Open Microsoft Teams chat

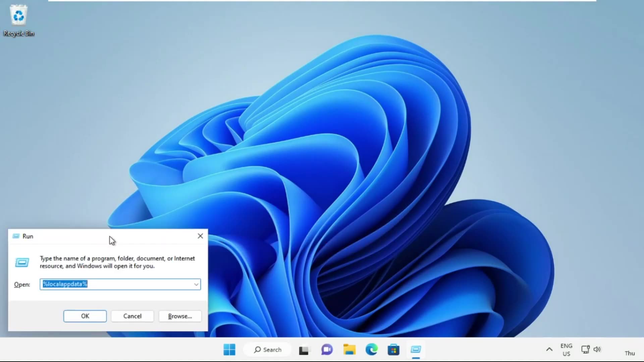point(326,349)
